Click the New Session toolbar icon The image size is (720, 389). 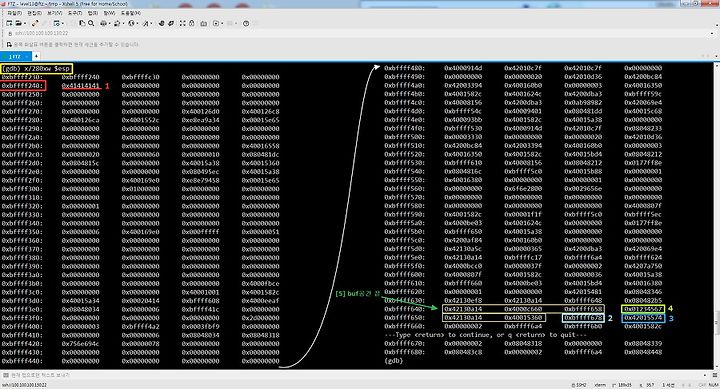point(9,23)
